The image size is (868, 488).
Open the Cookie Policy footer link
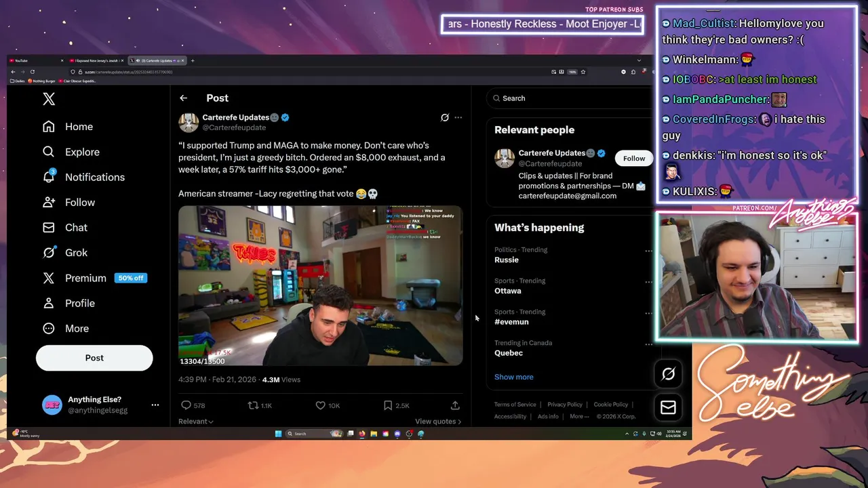pyautogui.click(x=611, y=405)
